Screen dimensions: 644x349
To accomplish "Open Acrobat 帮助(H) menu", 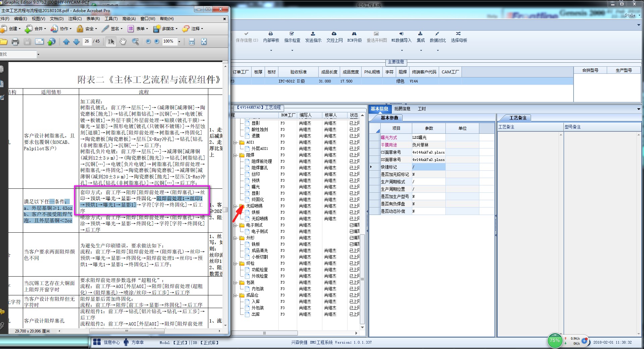I will point(167,19).
